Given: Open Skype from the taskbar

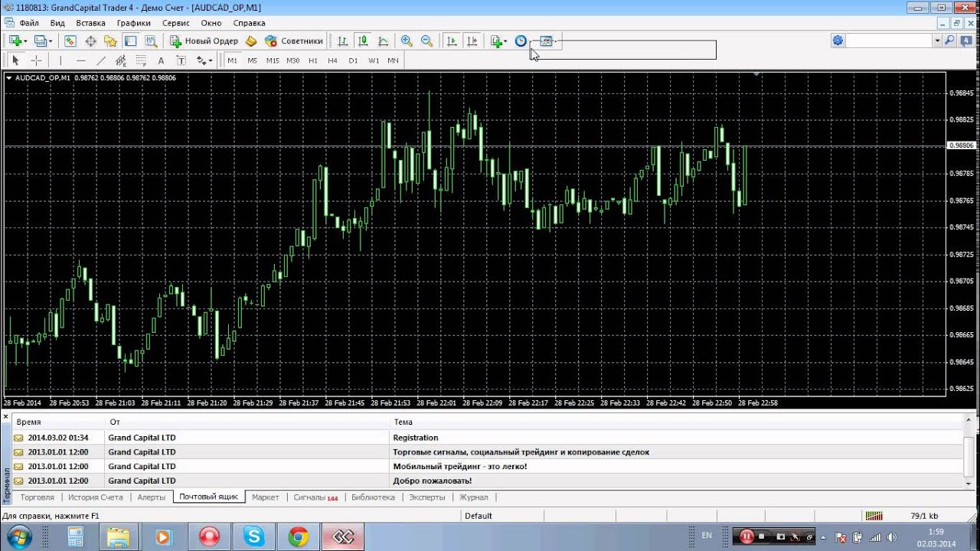Looking at the screenshot, I should click(x=253, y=536).
